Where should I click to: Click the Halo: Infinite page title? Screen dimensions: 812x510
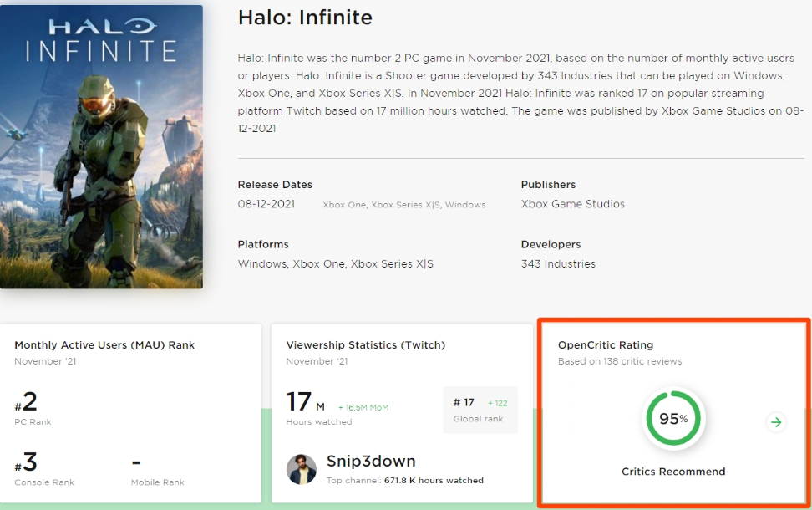[x=305, y=18]
